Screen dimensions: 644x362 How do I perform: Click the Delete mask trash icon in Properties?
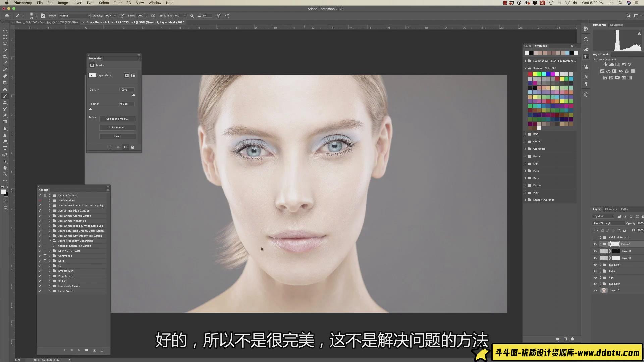coord(133,147)
